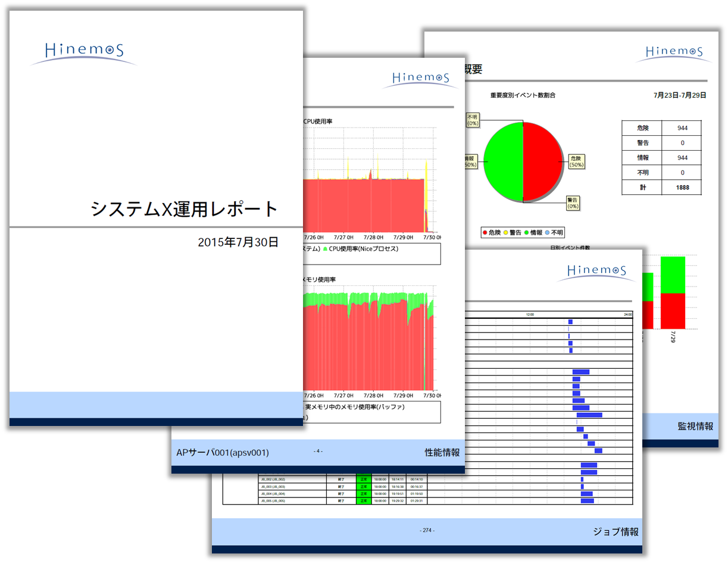Viewport: 728px width, 563px height.
Task: Click the CPU使用率 chart title
Action: [x=318, y=122]
